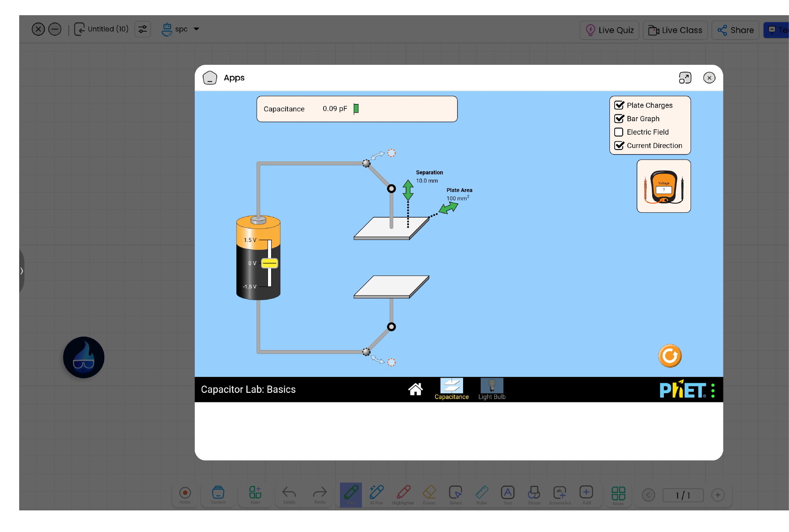Select the Highlighter tool
Screen dimensions: 789x532
[403, 495]
